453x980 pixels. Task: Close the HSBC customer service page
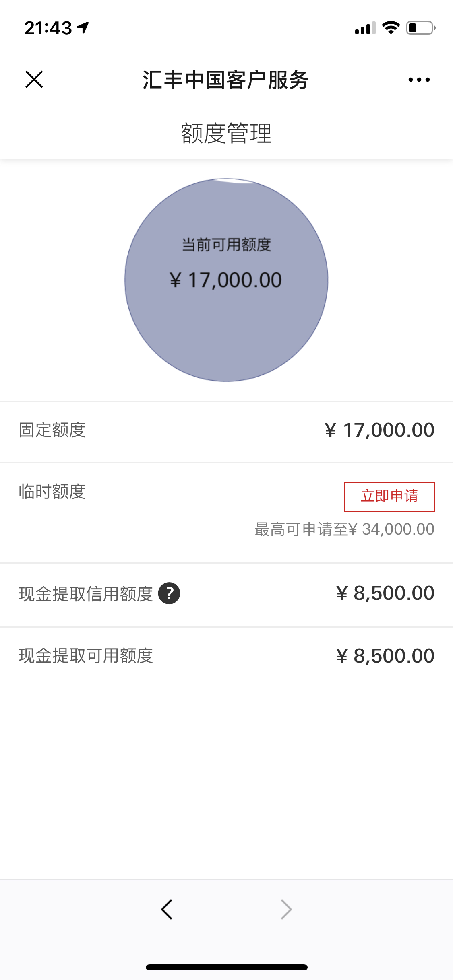(x=34, y=79)
